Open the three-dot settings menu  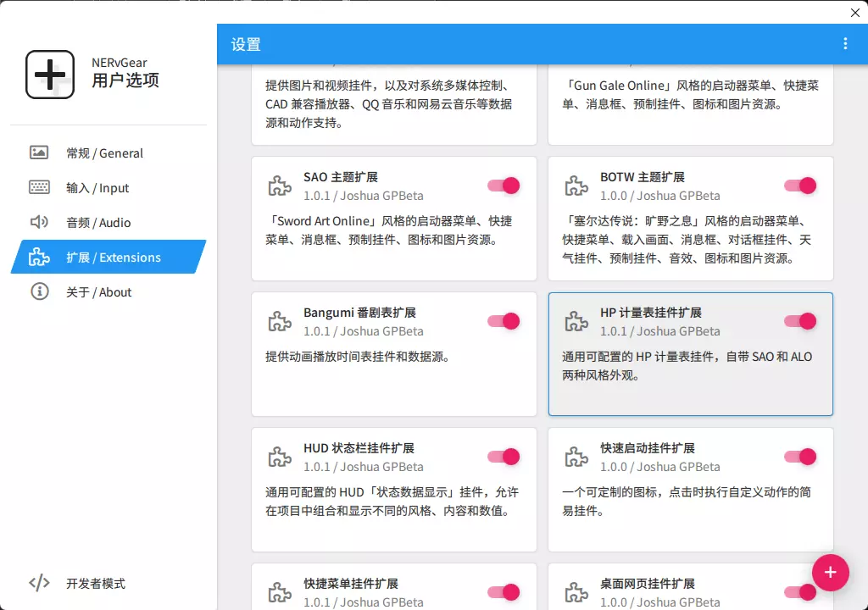pyautogui.click(x=845, y=44)
